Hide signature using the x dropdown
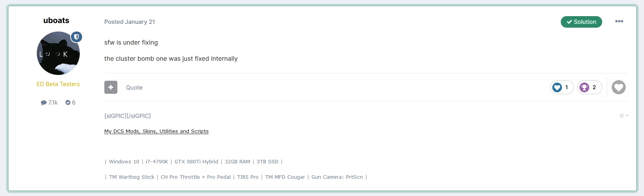Screen dimensions: 644x196 [x=624, y=116]
